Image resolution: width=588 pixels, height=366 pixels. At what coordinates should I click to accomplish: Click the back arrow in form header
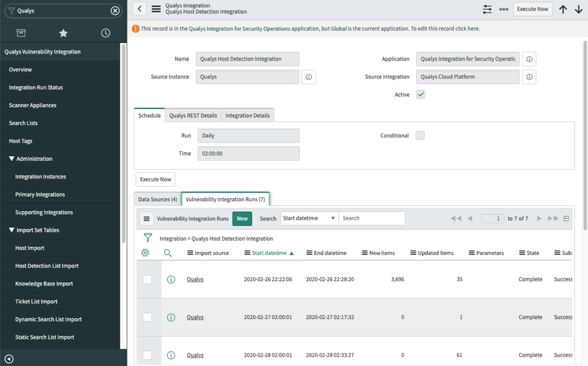(x=140, y=9)
